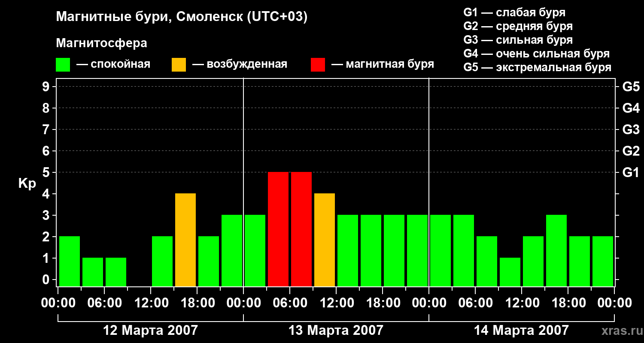Image resolution: width=644 pixels, height=343 pixels.
Task: Click the '06:00' time label under 13 March
Action: coord(290,303)
